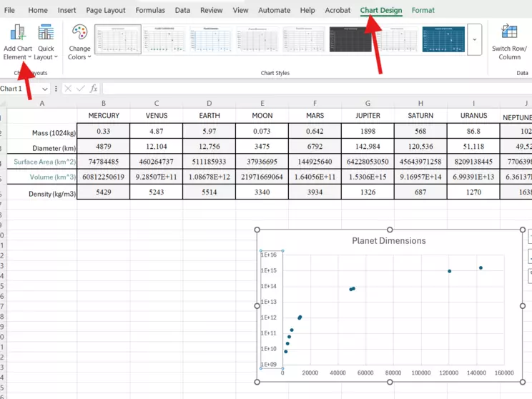Open the Data tab
532x399 pixels.
pos(182,10)
